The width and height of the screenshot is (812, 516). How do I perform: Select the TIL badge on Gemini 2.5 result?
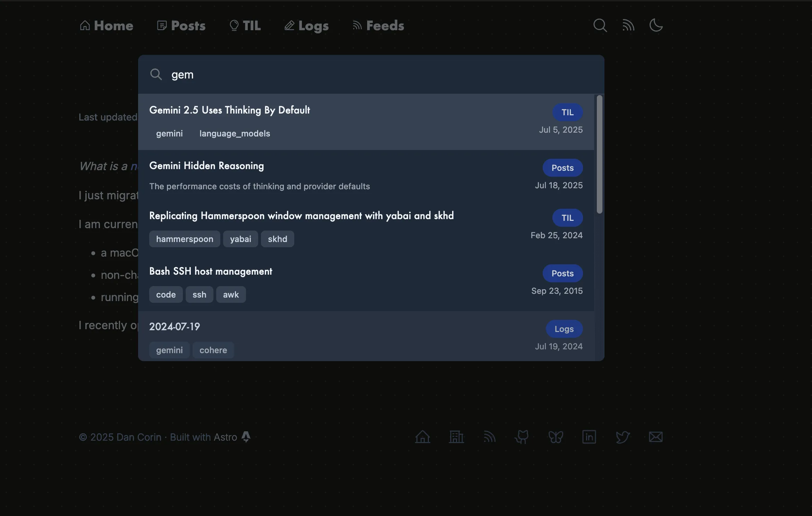coord(567,112)
